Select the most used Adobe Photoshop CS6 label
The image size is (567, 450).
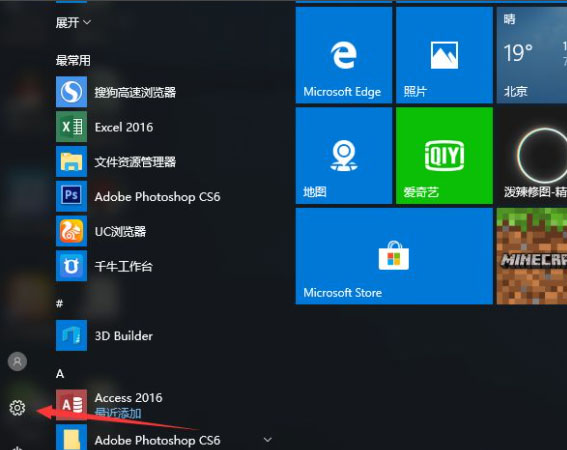[x=157, y=197]
